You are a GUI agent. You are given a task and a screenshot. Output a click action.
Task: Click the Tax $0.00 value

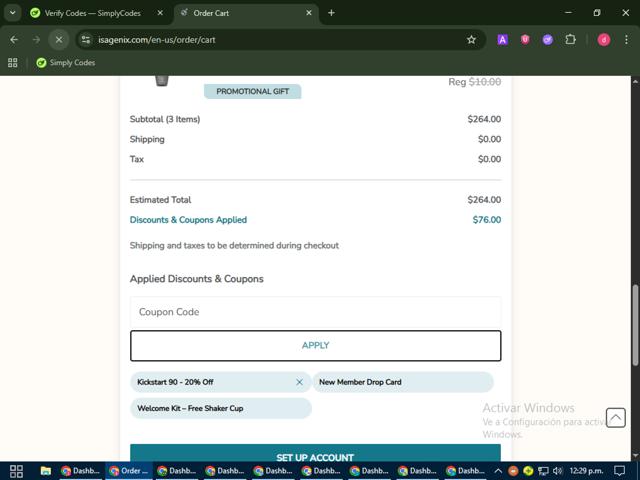click(x=489, y=159)
